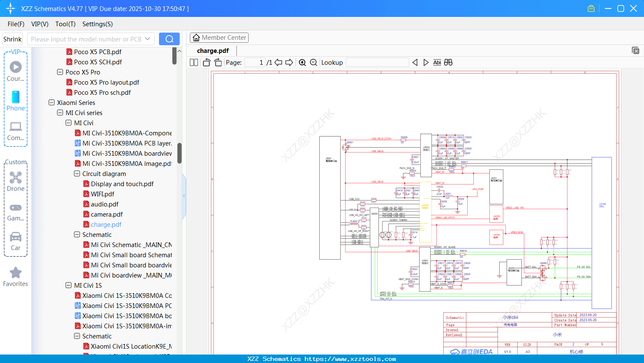This screenshot has width=644, height=363.
Task: Open the Tool(T) menu
Action: (x=66, y=24)
